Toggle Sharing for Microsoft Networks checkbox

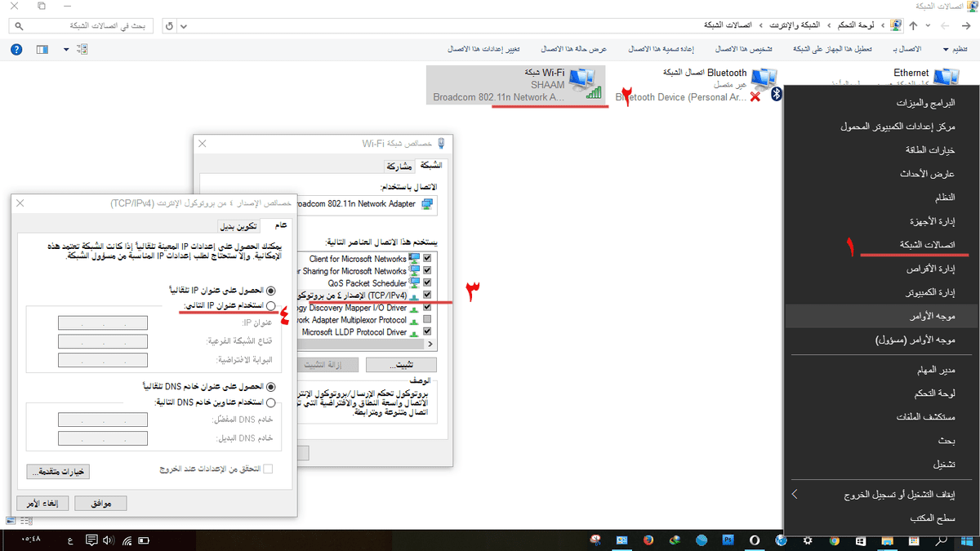click(x=427, y=271)
